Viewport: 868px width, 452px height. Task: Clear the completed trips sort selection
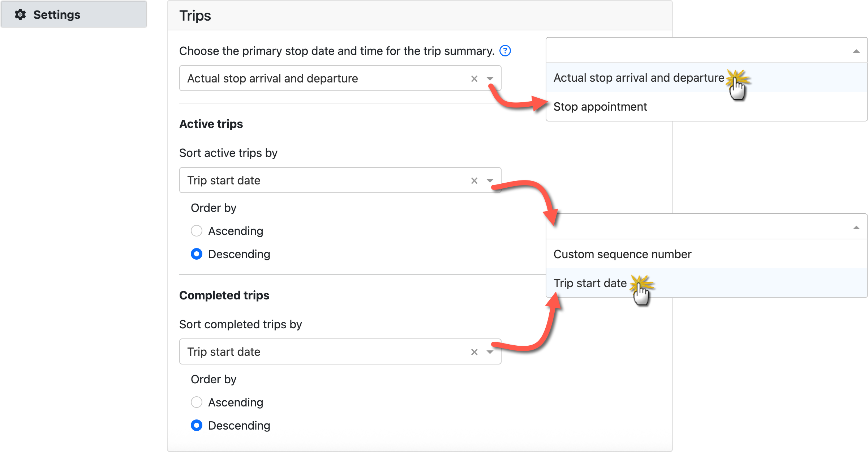[x=474, y=352]
